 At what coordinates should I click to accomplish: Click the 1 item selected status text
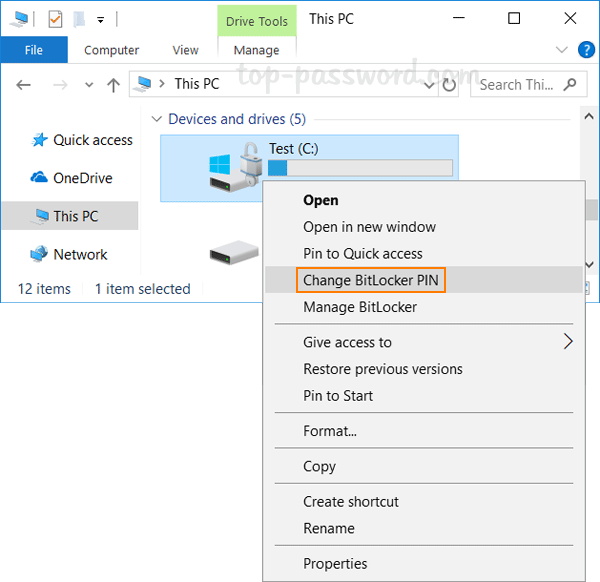(x=142, y=289)
